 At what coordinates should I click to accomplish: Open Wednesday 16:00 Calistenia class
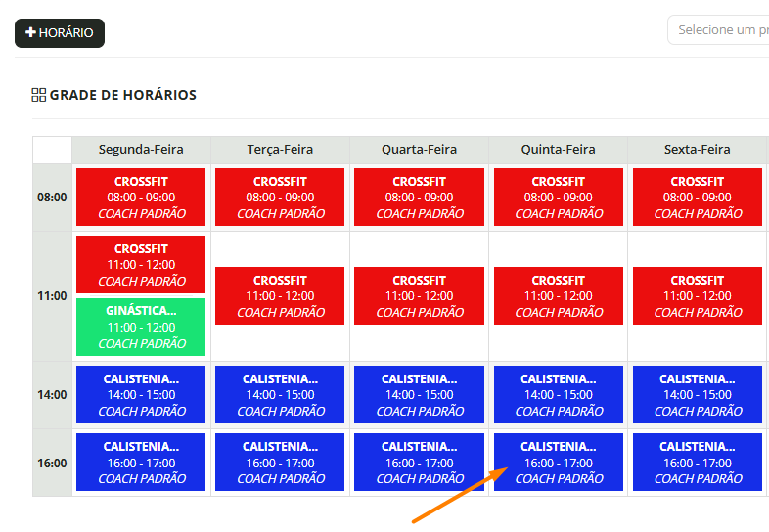[419, 462]
